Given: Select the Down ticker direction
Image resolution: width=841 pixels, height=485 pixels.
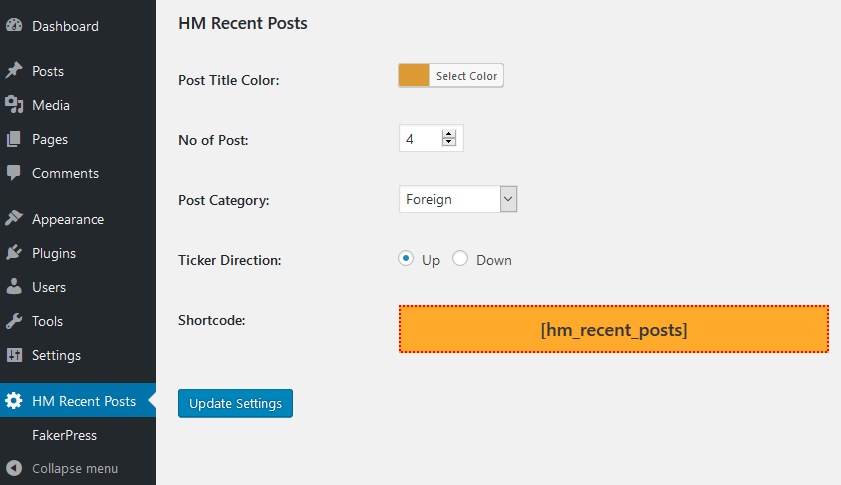Looking at the screenshot, I should 460,259.
